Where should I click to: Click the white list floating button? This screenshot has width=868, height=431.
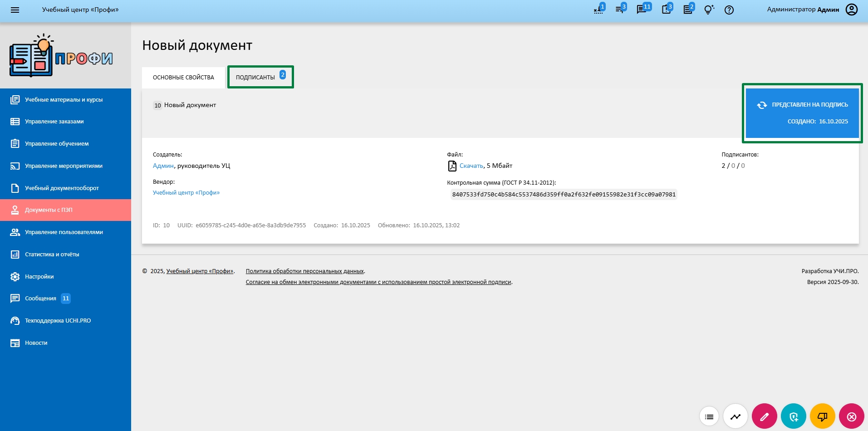[x=709, y=416]
